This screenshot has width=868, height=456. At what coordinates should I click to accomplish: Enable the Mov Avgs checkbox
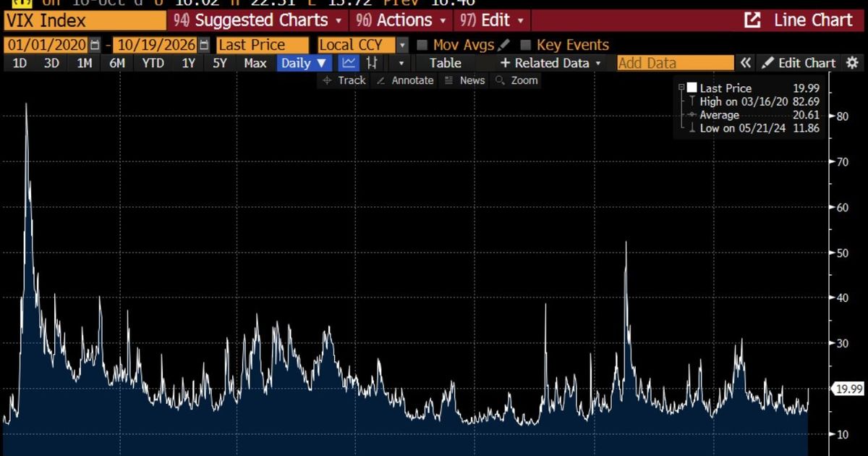tap(422, 45)
